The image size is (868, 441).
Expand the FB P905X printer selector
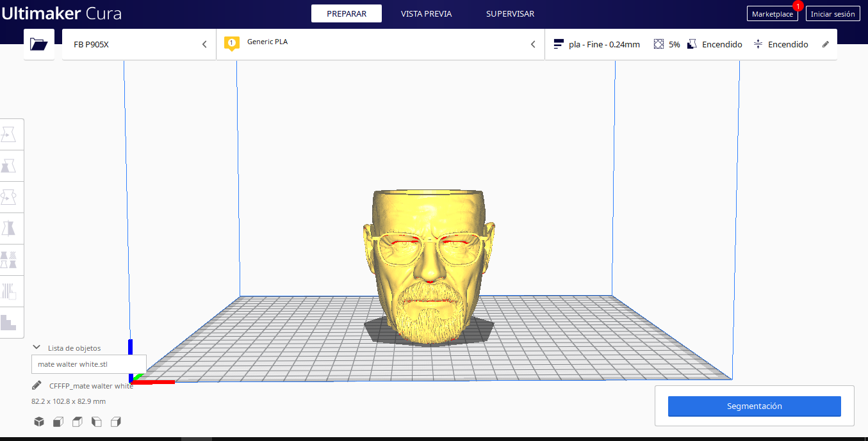click(x=139, y=44)
